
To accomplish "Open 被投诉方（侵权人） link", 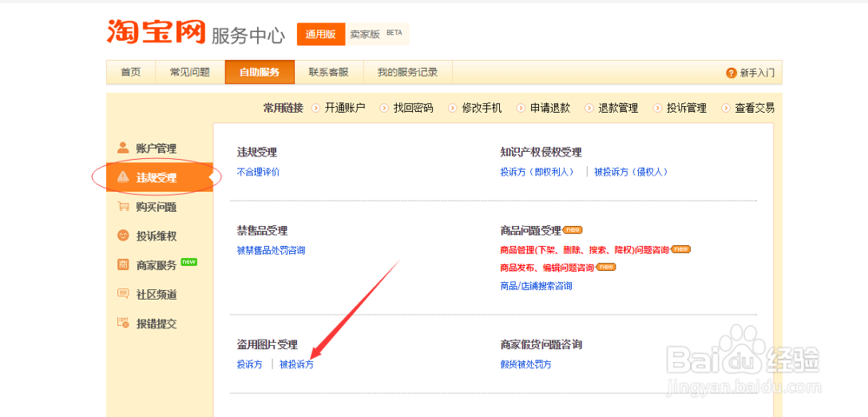I will click(631, 172).
